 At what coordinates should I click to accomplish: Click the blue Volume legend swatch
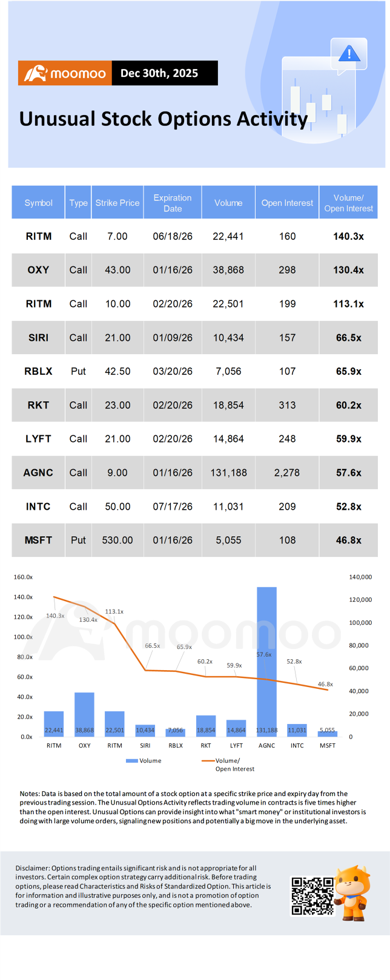(x=131, y=761)
